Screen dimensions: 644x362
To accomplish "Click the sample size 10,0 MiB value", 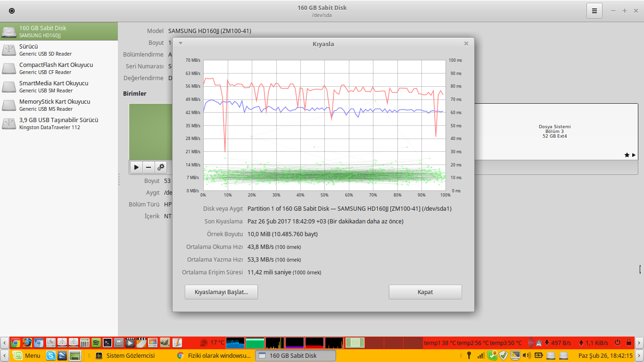I will [x=282, y=234].
